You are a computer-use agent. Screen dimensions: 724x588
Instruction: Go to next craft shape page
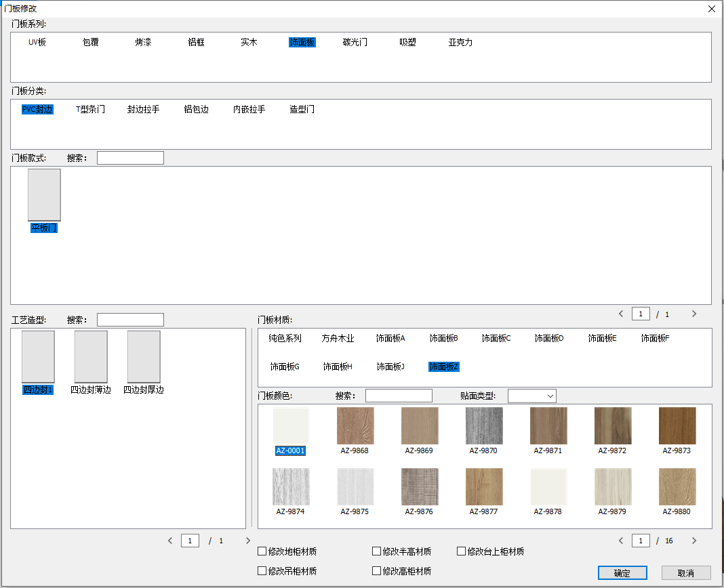(x=248, y=541)
